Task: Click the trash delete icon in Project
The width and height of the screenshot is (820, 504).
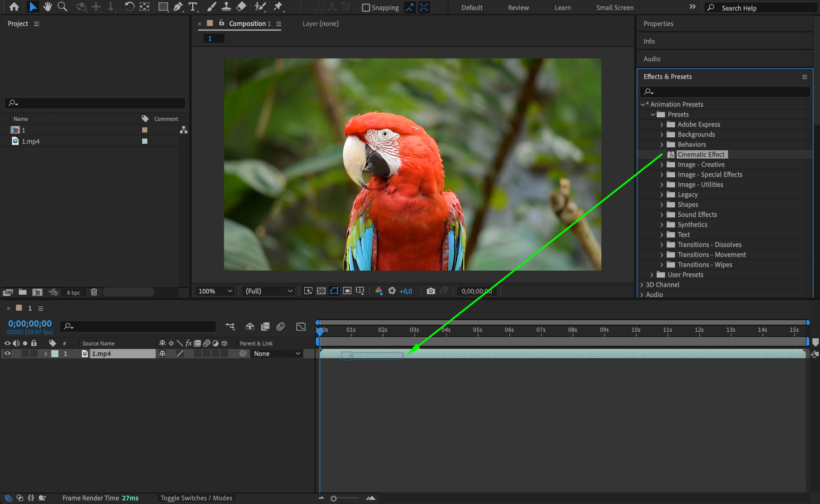Action: (94, 292)
